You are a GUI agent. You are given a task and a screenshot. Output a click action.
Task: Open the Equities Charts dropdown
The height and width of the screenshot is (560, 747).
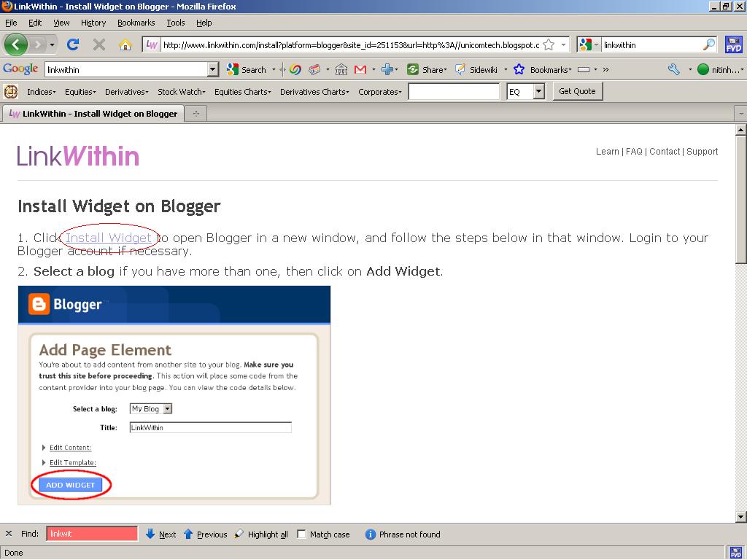[x=242, y=92]
